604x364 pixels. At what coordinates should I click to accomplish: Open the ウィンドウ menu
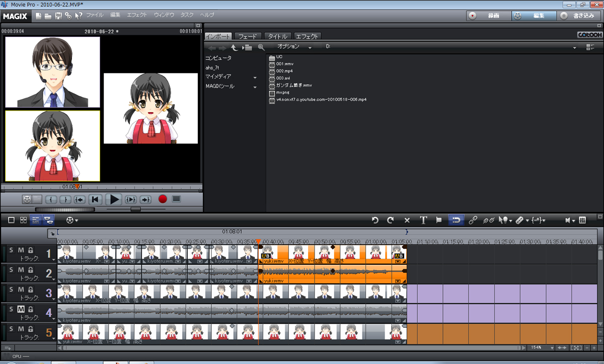(x=164, y=16)
